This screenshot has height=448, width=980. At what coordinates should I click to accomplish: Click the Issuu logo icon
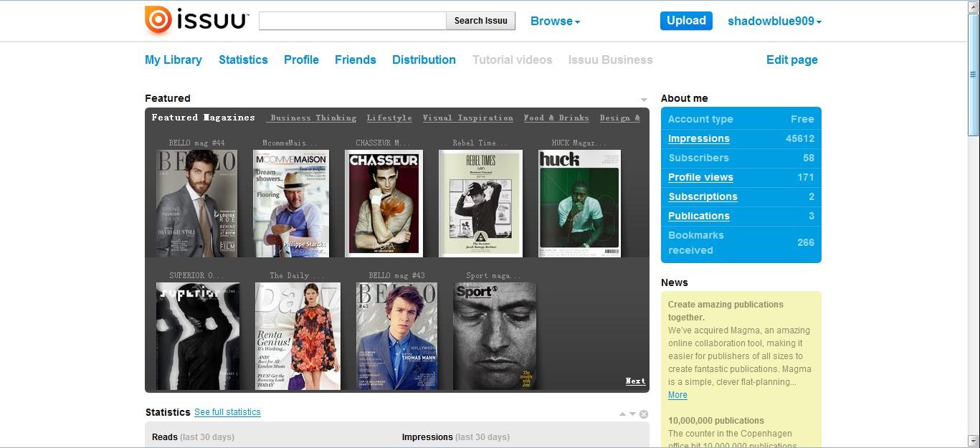[x=158, y=20]
